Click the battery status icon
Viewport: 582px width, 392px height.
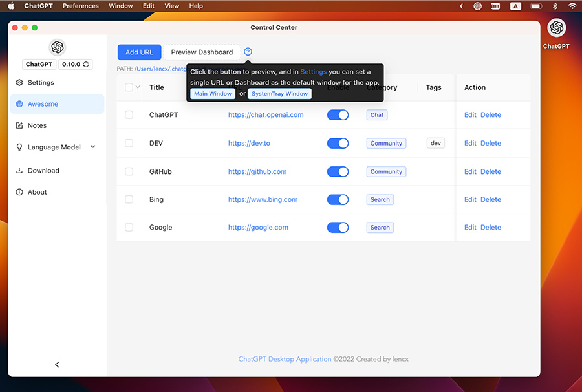coord(536,6)
